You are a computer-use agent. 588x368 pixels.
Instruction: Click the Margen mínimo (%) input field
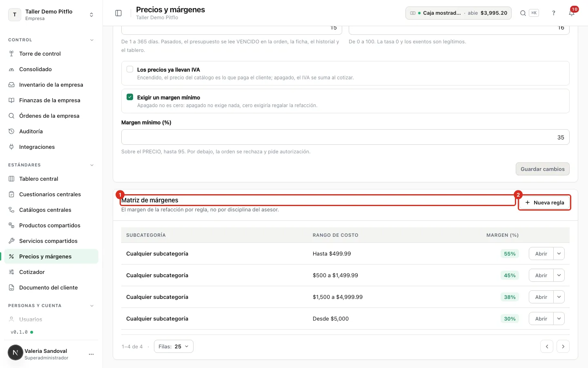tap(345, 137)
